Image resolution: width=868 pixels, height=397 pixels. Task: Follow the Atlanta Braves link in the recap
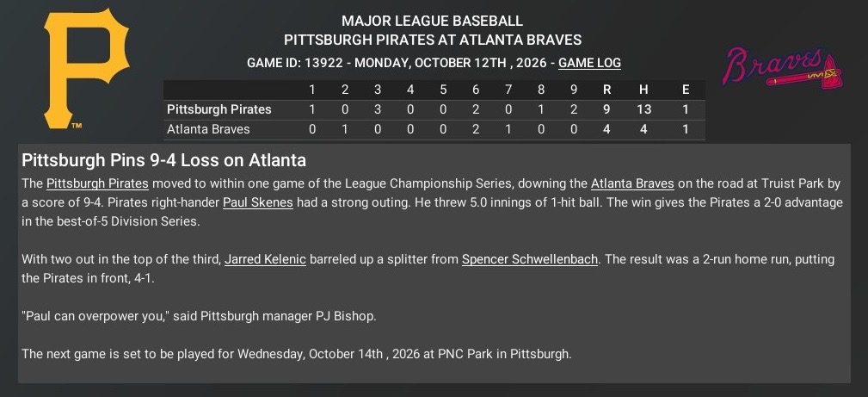[x=634, y=183]
